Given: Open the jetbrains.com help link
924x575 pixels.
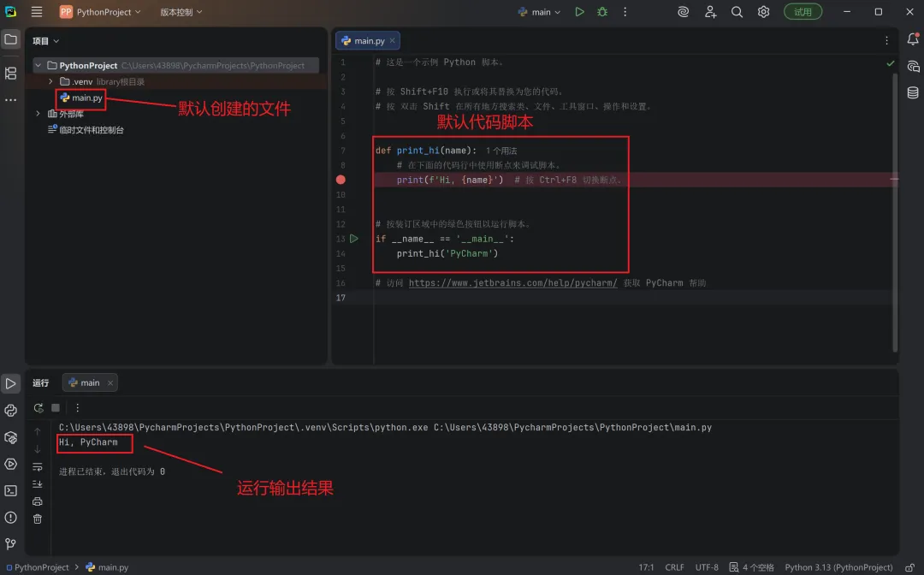Looking at the screenshot, I should (512, 282).
